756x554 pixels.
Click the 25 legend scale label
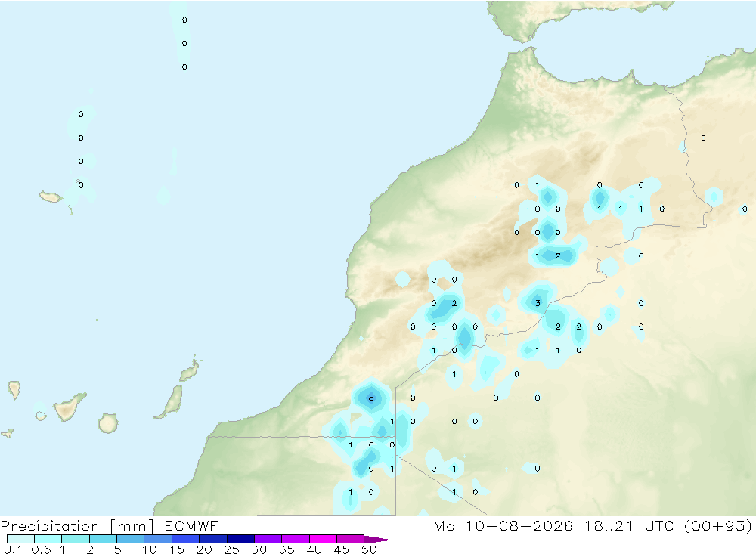(232, 549)
